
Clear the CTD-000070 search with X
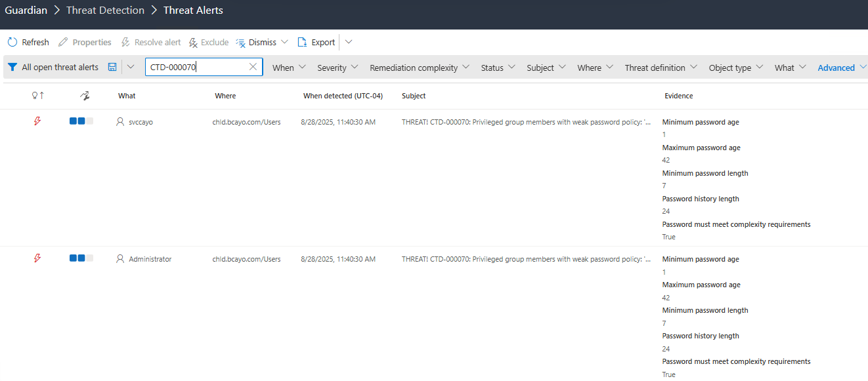coord(253,67)
